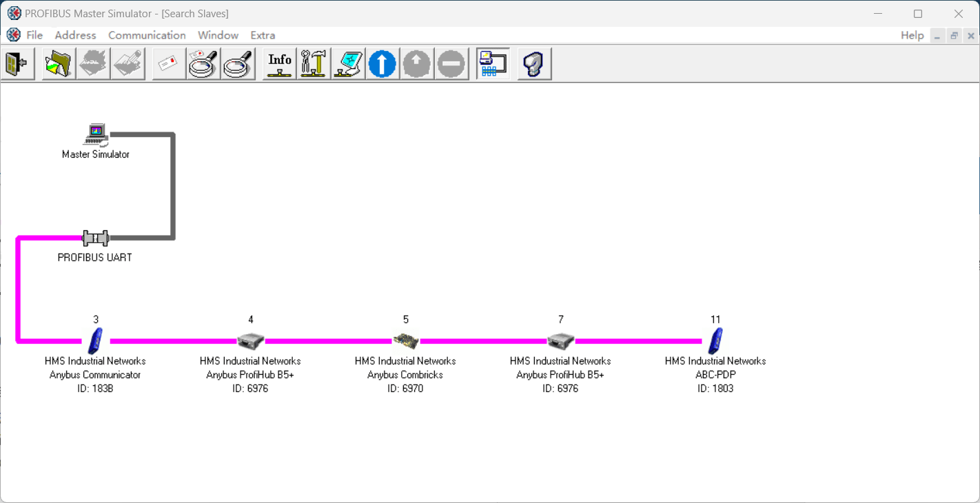The width and height of the screenshot is (980, 503).
Task: Click 'HMS Industrial Networks' under address 11
Action: pos(715,361)
